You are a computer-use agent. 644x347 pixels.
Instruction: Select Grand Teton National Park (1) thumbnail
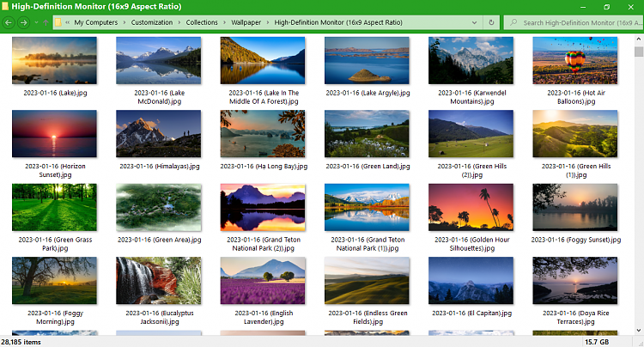[x=367, y=207]
